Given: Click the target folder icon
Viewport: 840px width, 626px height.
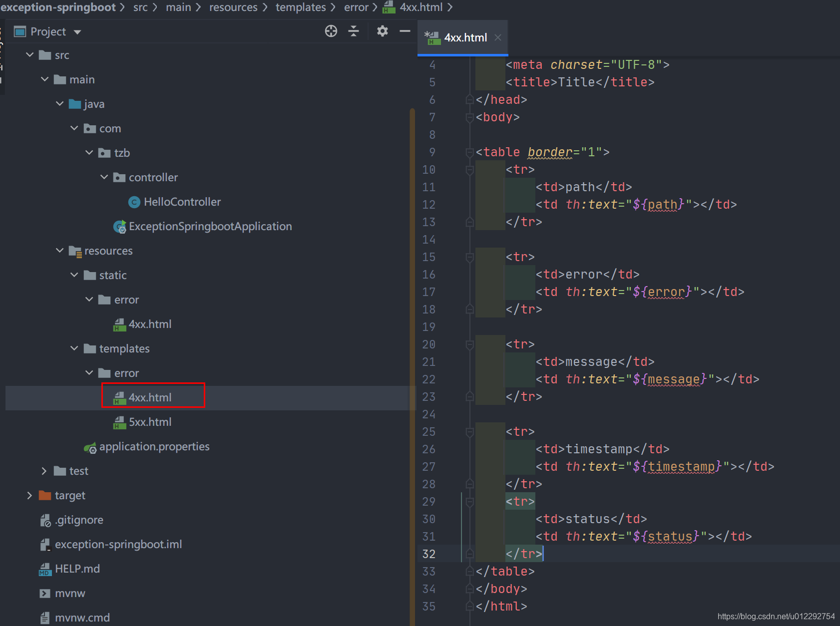Looking at the screenshot, I should (45, 495).
